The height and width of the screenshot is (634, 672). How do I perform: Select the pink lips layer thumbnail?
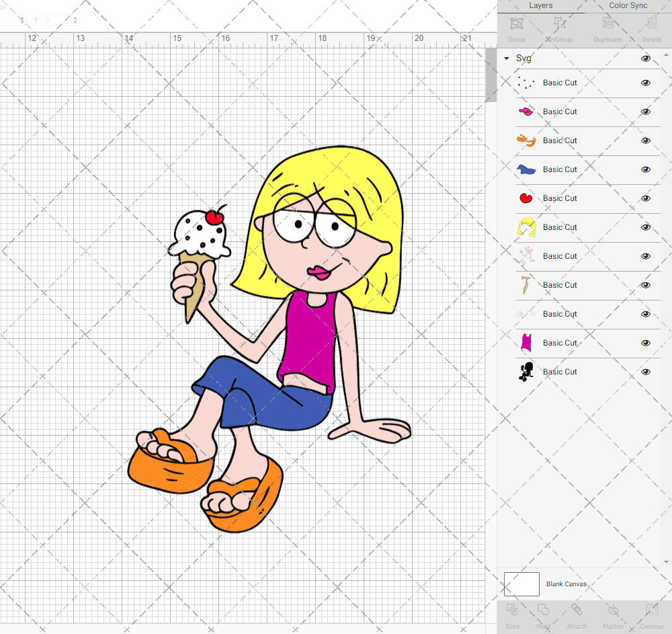click(526, 112)
